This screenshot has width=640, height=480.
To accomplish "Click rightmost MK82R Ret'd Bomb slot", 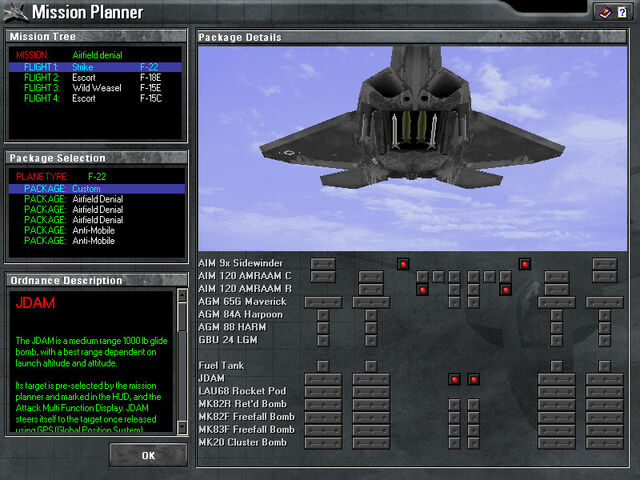I will coord(604,405).
